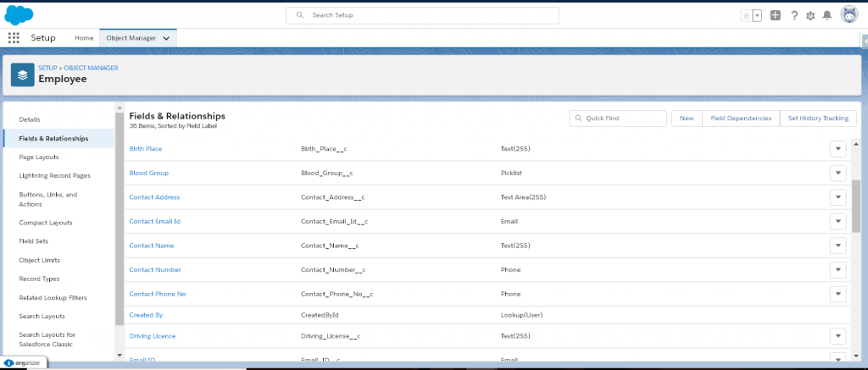The width and height of the screenshot is (868, 370).
Task: Click the SETUP breadcrumb link
Action: click(47, 68)
